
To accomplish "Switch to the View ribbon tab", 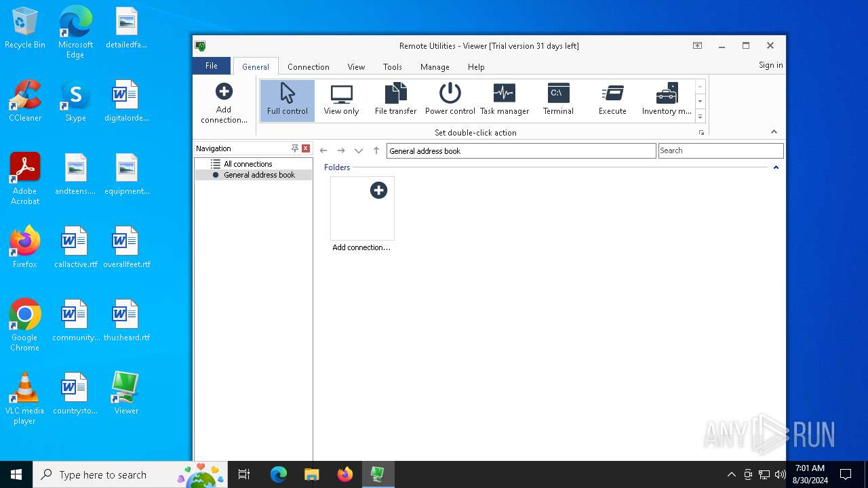I will [x=356, y=66].
